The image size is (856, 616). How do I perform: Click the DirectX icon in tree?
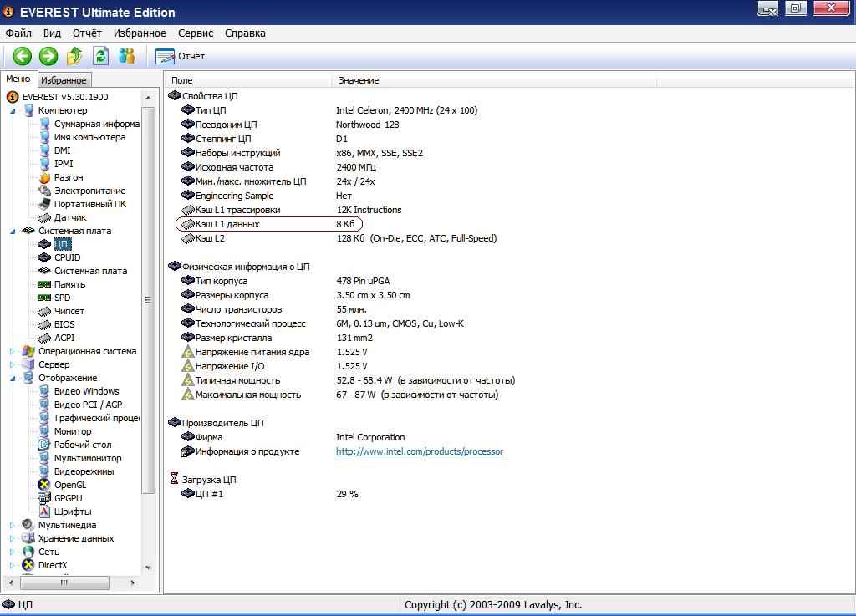click(28, 565)
